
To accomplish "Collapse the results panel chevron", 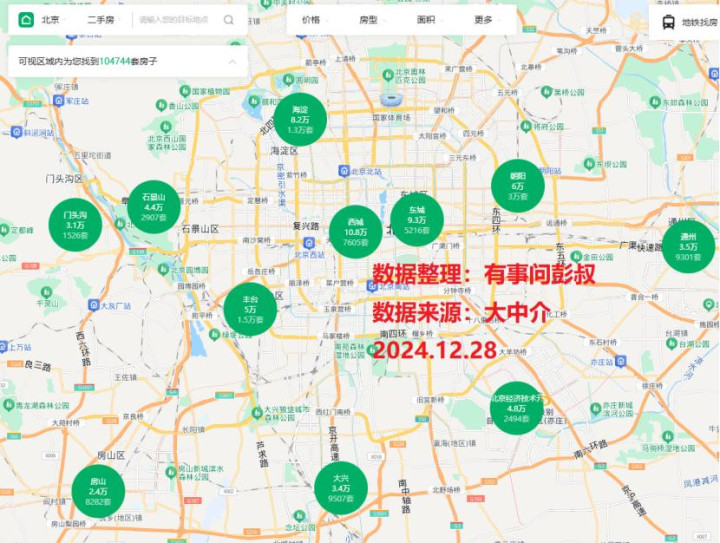I will pyautogui.click(x=232, y=61).
